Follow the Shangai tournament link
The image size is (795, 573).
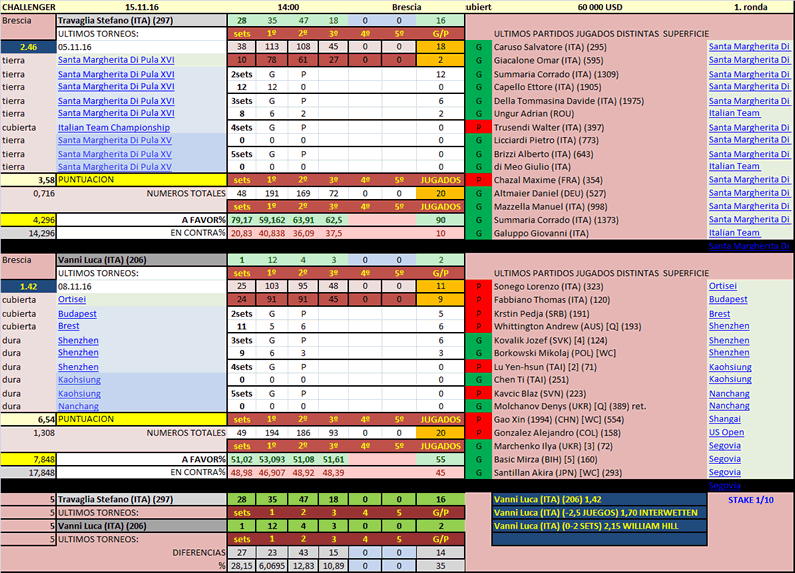click(725, 419)
